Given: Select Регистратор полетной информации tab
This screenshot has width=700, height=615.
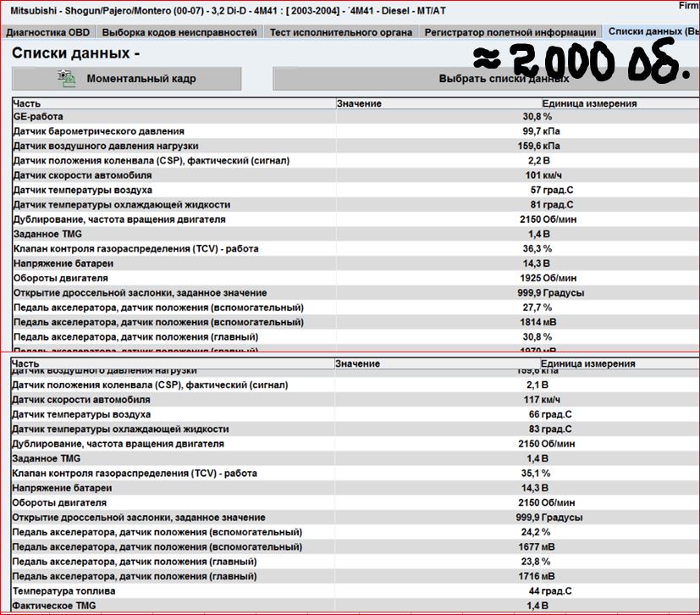Looking at the screenshot, I should [x=510, y=32].
